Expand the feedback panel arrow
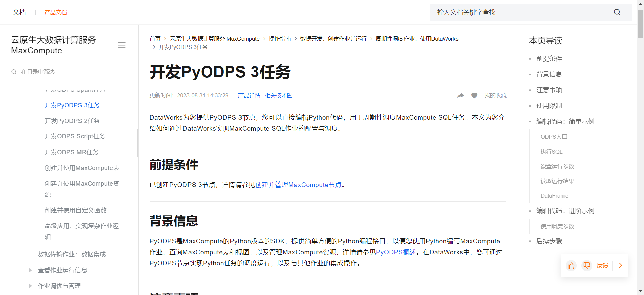This screenshot has height=295, width=644. 621,265
